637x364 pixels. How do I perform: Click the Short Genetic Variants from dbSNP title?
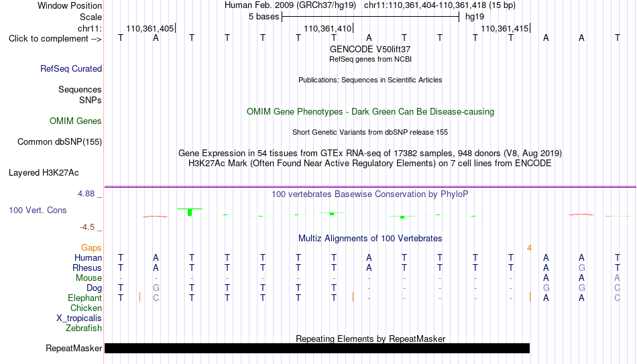[x=370, y=133]
